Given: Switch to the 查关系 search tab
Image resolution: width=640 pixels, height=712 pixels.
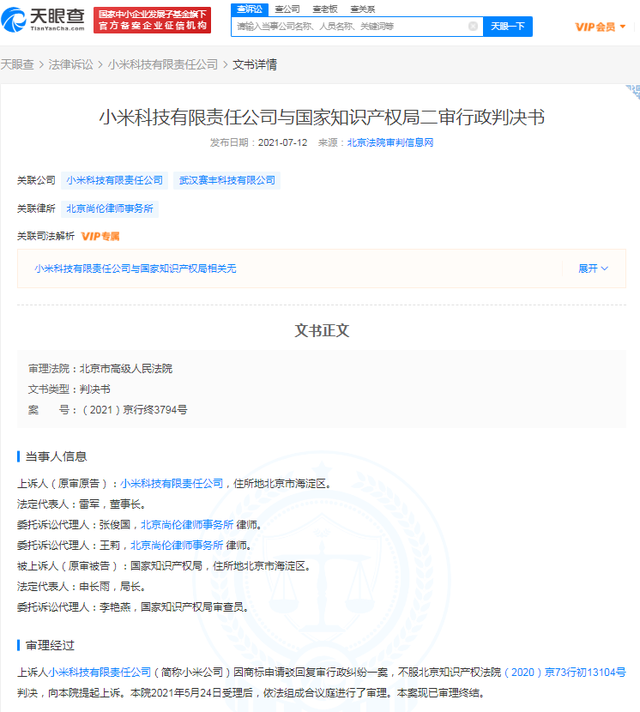Looking at the screenshot, I should tap(362, 8).
